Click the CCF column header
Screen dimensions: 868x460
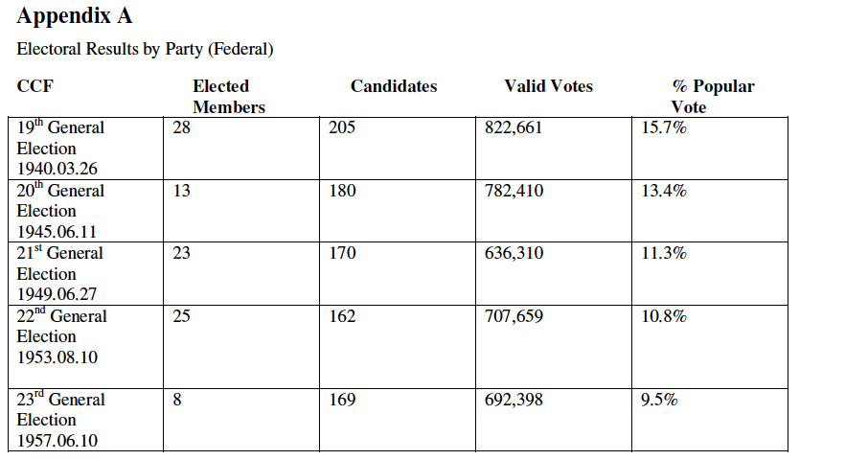click(34, 86)
